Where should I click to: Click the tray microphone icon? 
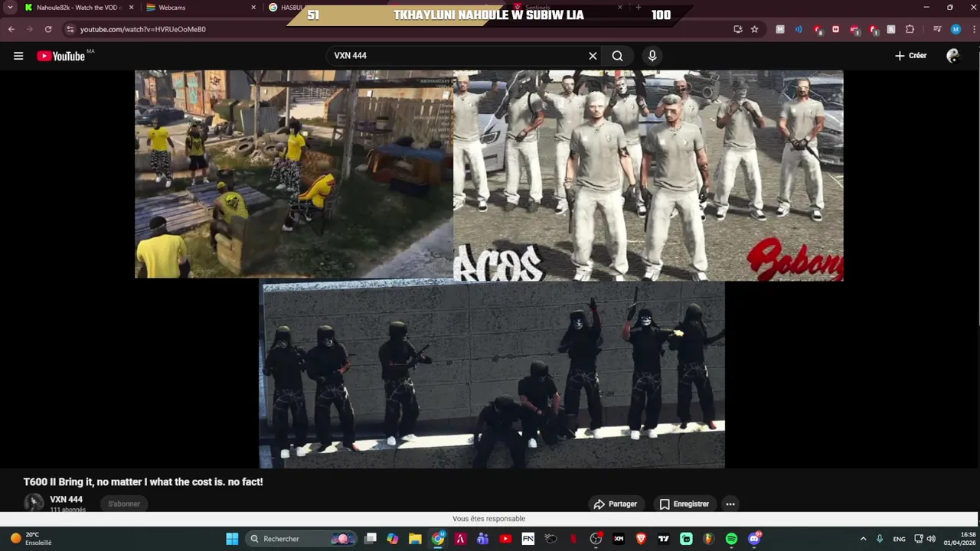(x=880, y=539)
